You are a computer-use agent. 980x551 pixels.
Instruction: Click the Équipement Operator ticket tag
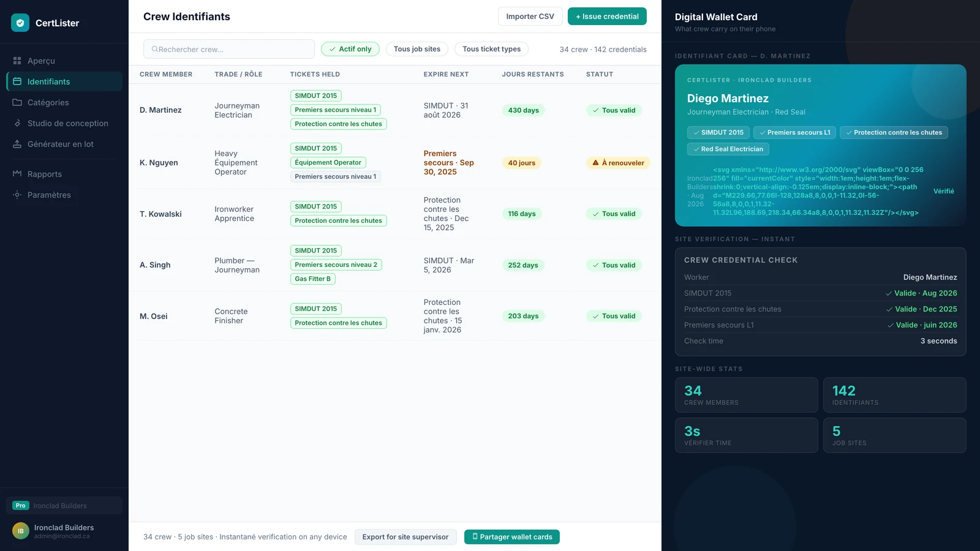point(328,162)
